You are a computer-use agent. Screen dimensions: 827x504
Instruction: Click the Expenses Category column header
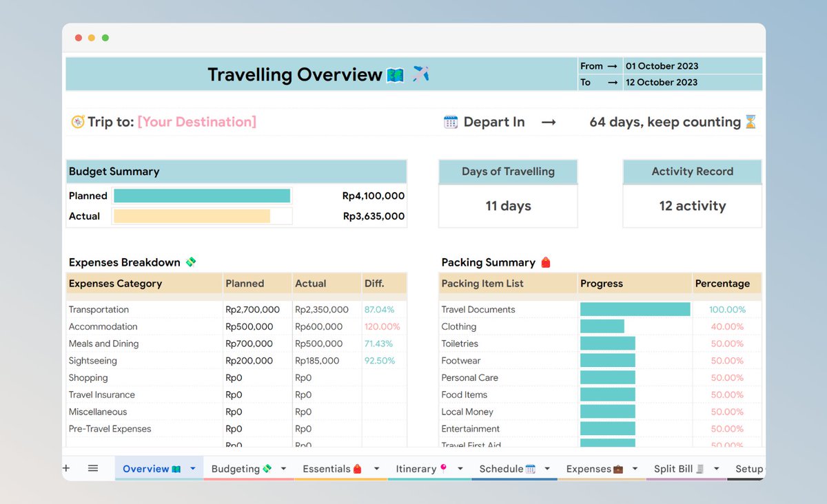click(x=144, y=283)
